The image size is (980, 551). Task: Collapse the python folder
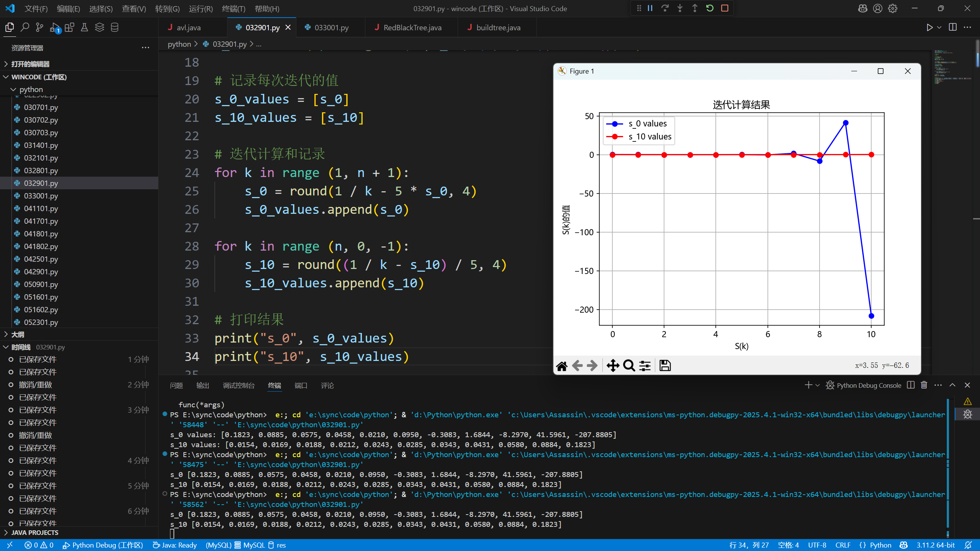31,89
